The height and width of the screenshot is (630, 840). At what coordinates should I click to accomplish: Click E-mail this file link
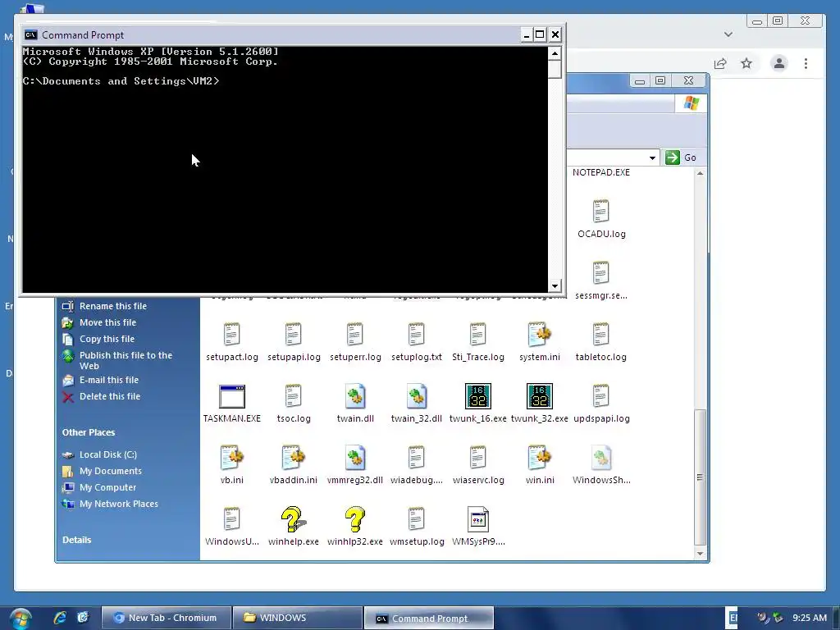click(x=109, y=380)
